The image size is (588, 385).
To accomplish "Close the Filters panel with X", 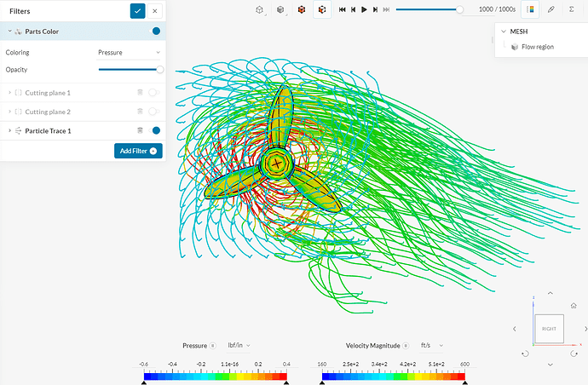I will point(155,11).
